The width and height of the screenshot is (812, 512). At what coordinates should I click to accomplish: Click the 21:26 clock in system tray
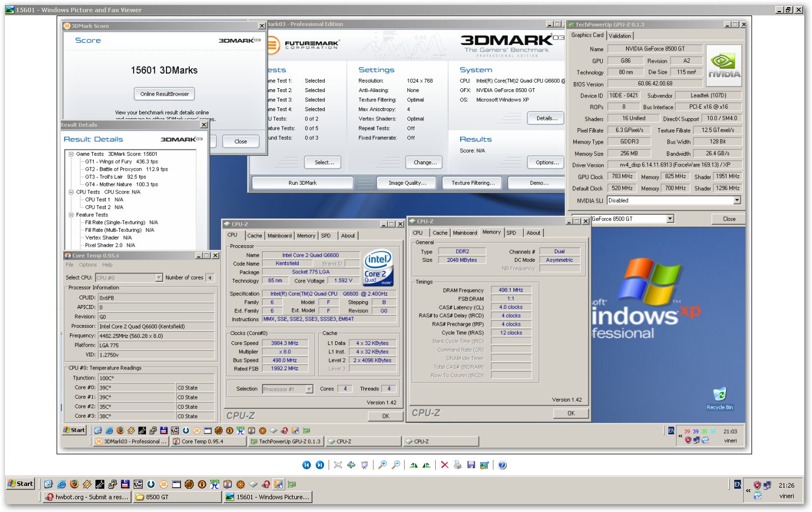click(x=786, y=485)
